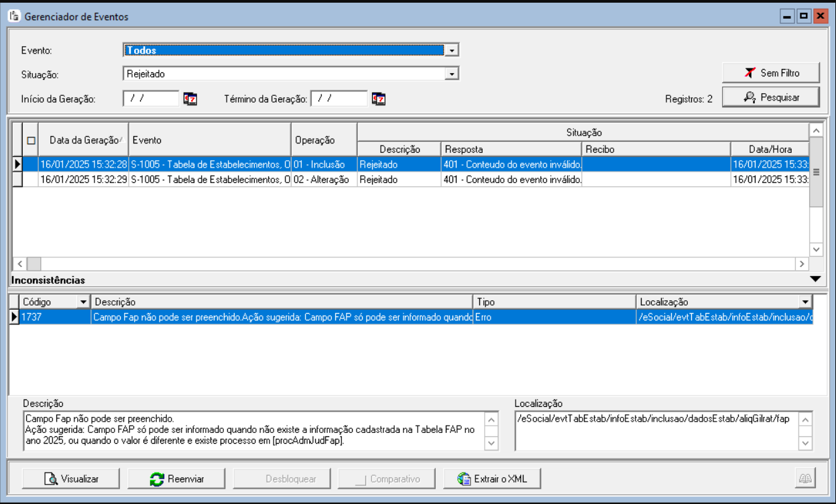836x504 pixels.
Task: Select the 1737 error inconsistency row
Action: coord(268,317)
